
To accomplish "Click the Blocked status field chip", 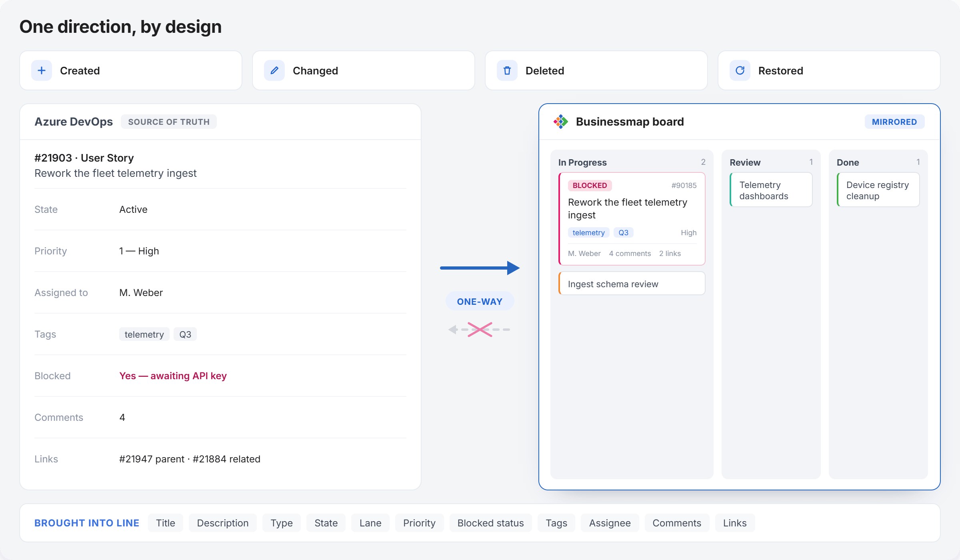I will 491,523.
